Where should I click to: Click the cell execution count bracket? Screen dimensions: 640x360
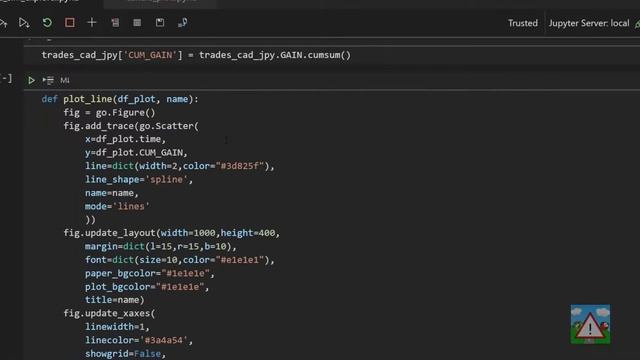click(x=7, y=78)
